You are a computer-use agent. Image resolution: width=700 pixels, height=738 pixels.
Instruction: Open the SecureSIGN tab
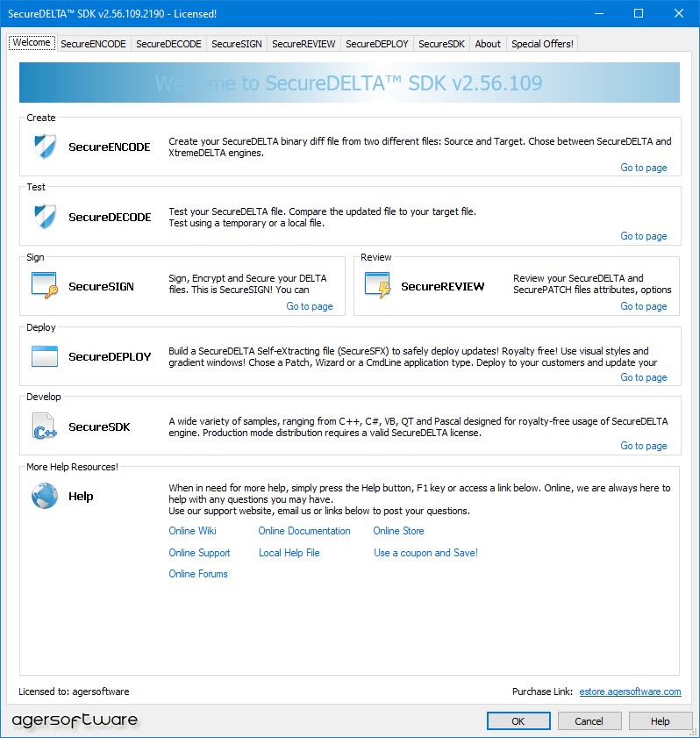(237, 44)
